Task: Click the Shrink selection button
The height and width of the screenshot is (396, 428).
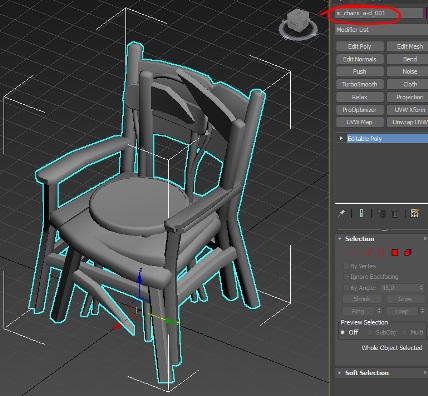Action: [x=362, y=299]
